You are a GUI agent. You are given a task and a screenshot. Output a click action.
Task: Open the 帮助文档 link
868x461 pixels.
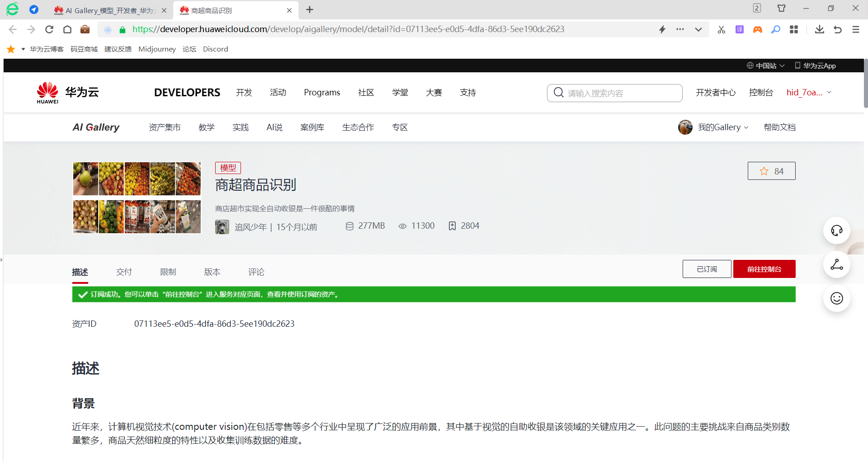tap(779, 127)
